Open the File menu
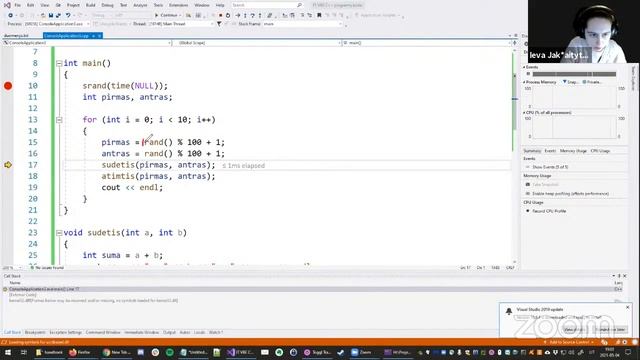The height and width of the screenshot is (360, 640). [18, 5]
